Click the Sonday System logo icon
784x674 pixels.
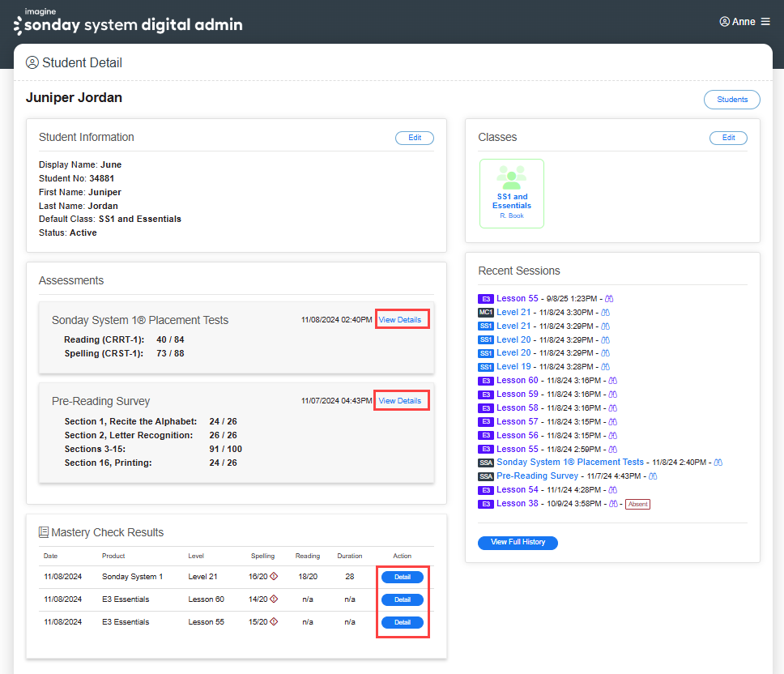coord(18,26)
